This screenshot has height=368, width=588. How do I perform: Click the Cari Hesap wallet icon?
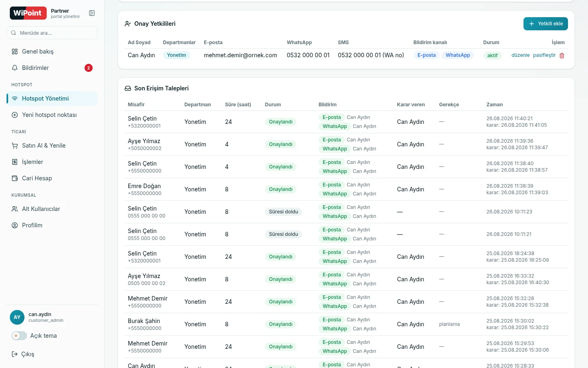pos(15,178)
